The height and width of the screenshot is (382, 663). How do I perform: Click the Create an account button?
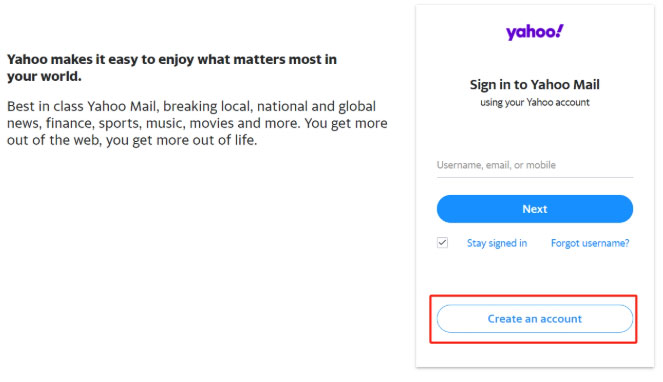(x=534, y=319)
